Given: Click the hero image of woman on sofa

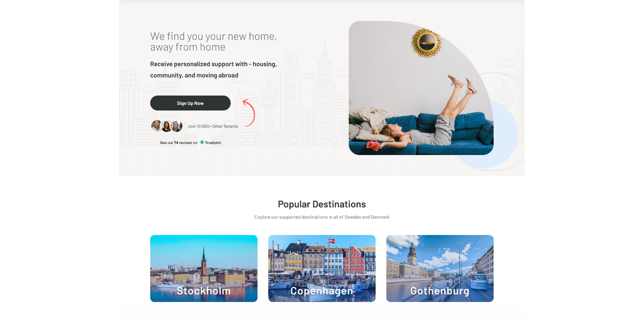Looking at the screenshot, I should (421, 88).
